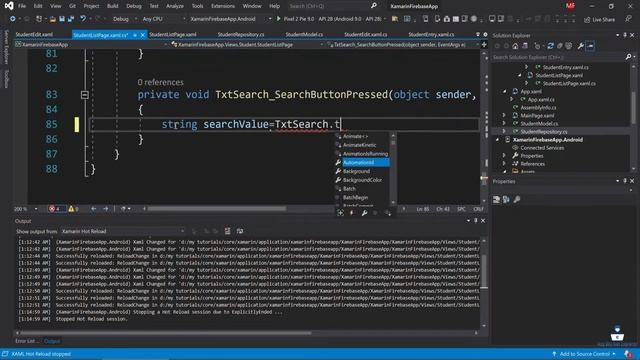
Task: Click the search magnifier in the title bar
Action: (373, 6)
